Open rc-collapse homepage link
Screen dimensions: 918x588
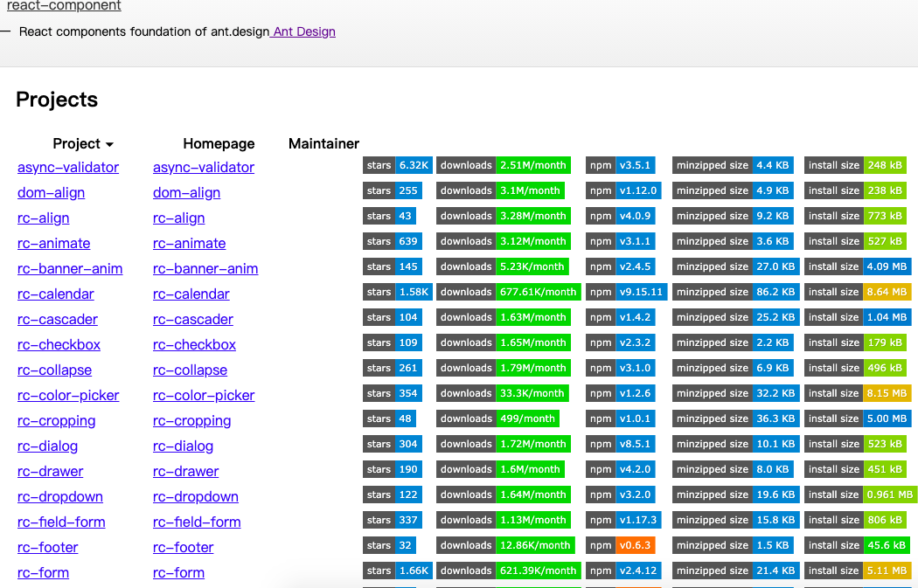click(190, 370)
